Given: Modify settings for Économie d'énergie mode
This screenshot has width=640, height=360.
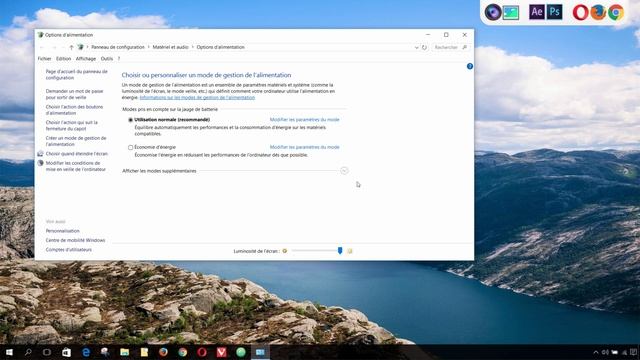Looking at the screenshot, I should (x=304, y=147).
